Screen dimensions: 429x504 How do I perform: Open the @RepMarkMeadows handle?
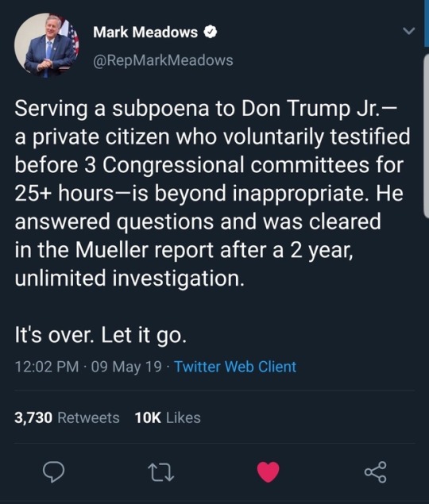coord(163,60)
